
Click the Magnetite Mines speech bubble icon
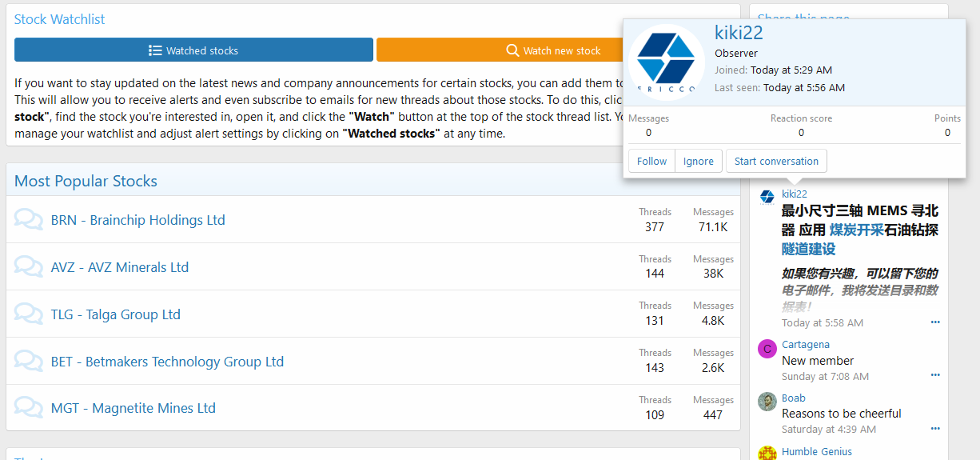click(x=29, y=408)
